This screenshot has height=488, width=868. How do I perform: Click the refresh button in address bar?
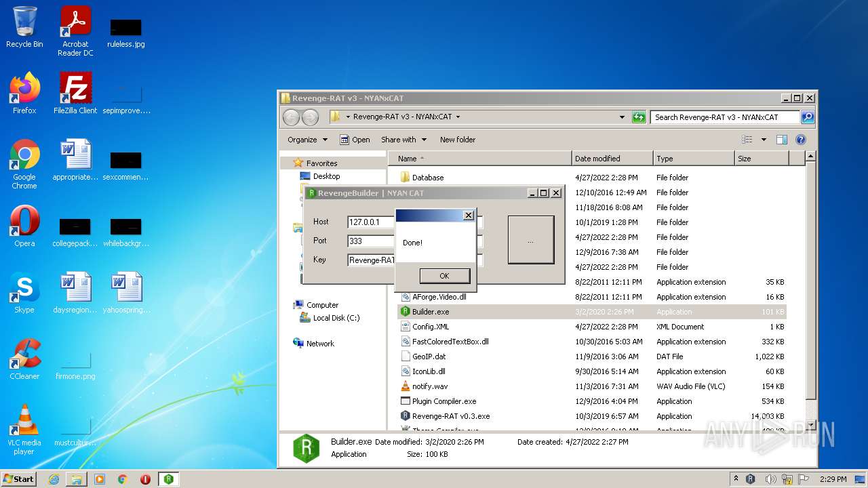(x=638, y=117)
